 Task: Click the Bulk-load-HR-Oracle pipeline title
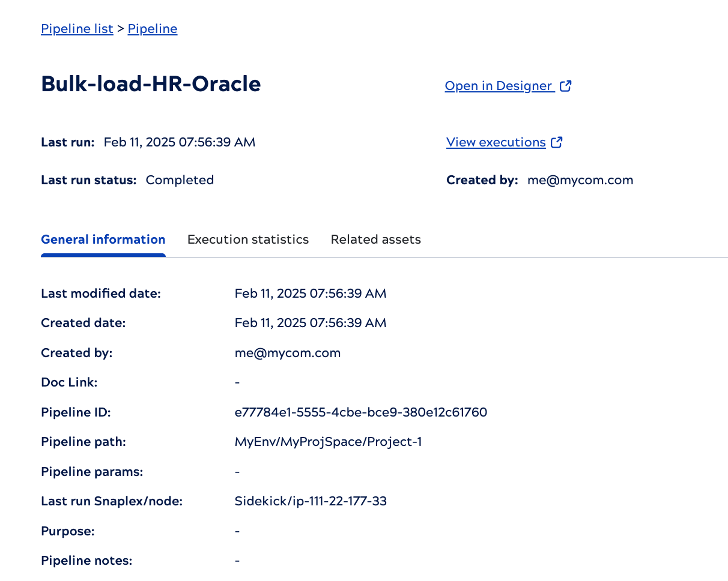151,84
